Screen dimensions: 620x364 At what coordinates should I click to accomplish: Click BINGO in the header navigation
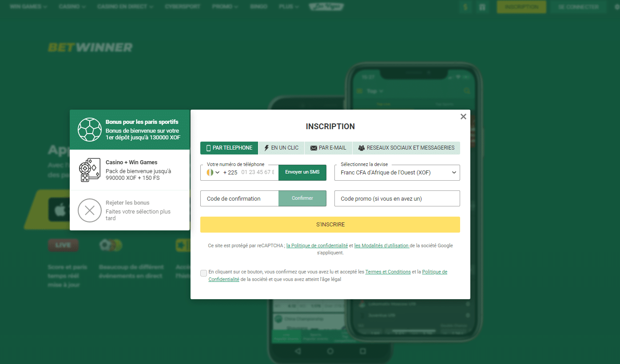coord(259,7)
